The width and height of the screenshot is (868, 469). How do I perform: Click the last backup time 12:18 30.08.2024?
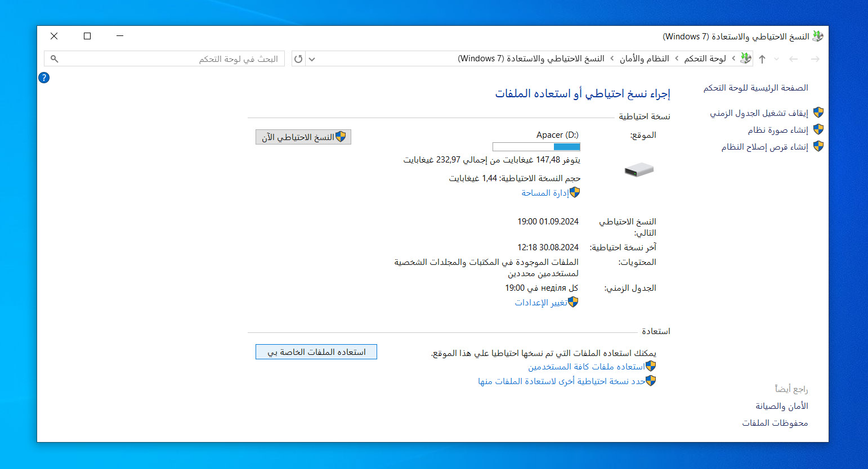point(548,247)
